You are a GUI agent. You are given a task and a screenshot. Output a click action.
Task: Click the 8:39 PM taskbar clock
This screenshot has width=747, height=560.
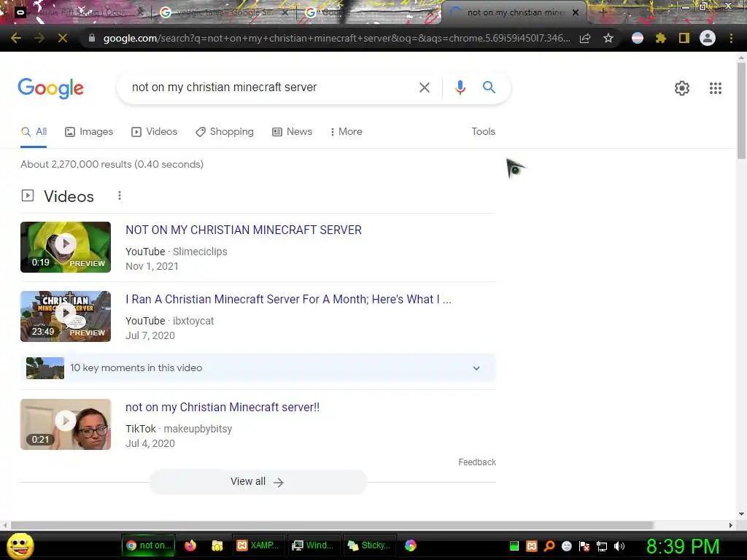682,546
